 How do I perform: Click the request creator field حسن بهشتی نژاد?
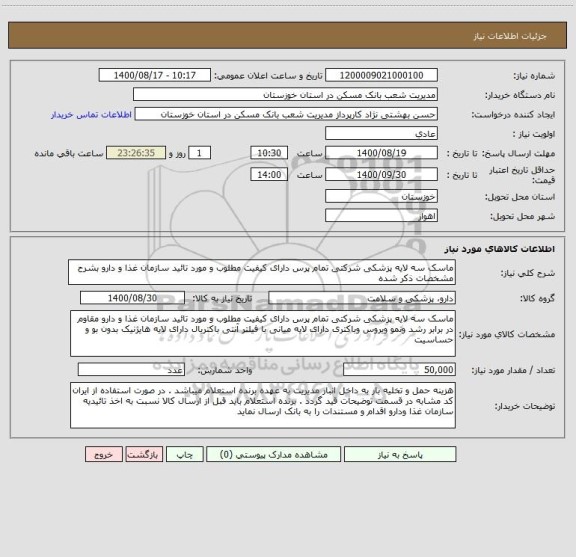(x=286, y=114)
